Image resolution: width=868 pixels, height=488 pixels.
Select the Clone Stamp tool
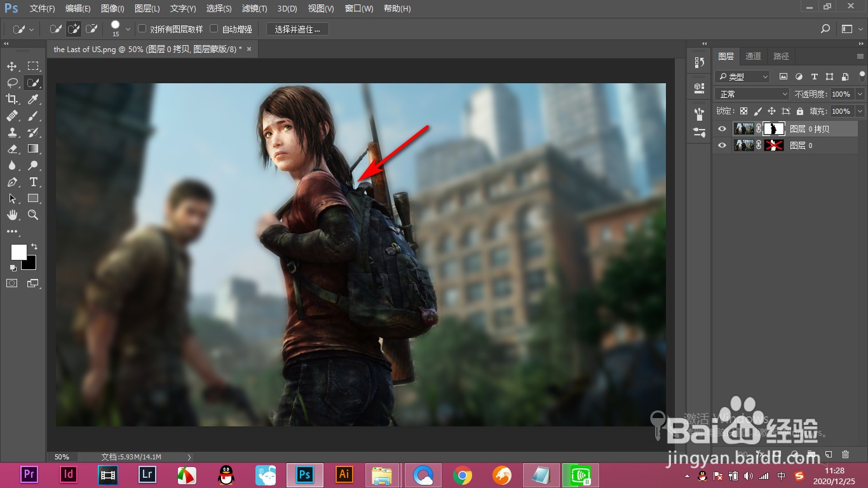pos(12,132)
